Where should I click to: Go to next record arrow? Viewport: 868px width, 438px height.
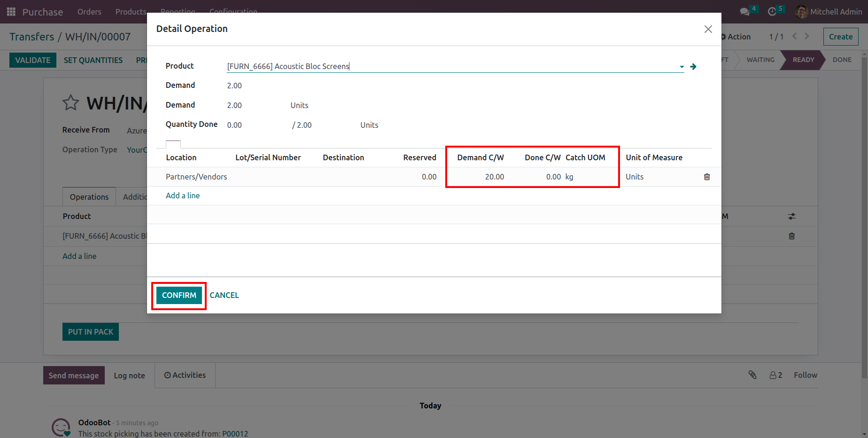pos(807,36)
